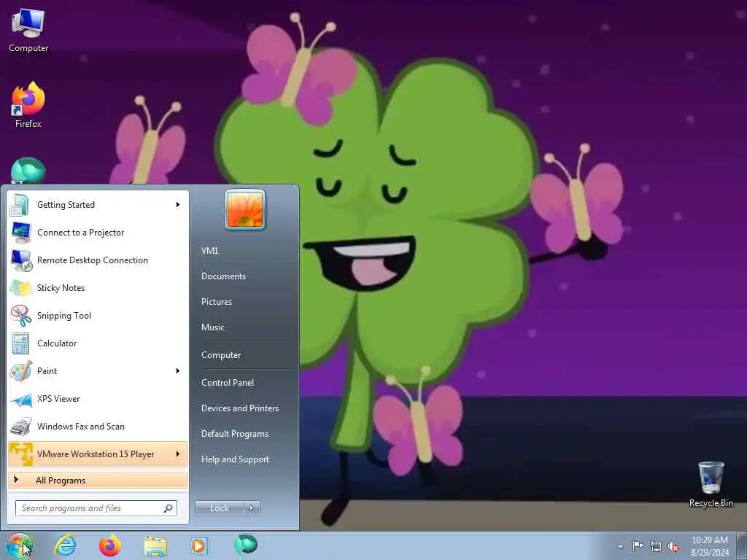Click the Calculator icon
Viewport: 747px width, 560px height.
pyautogui.click(x=20, y=343)
